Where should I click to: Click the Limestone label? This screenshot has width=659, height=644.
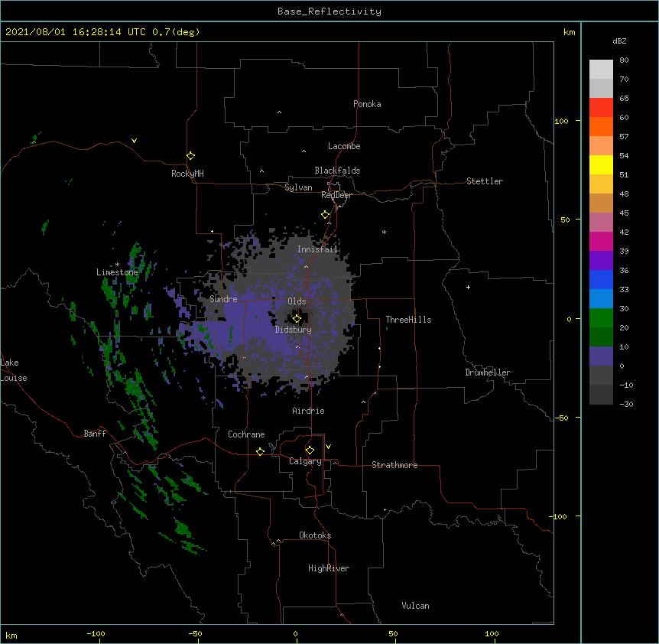coord(117,272)
